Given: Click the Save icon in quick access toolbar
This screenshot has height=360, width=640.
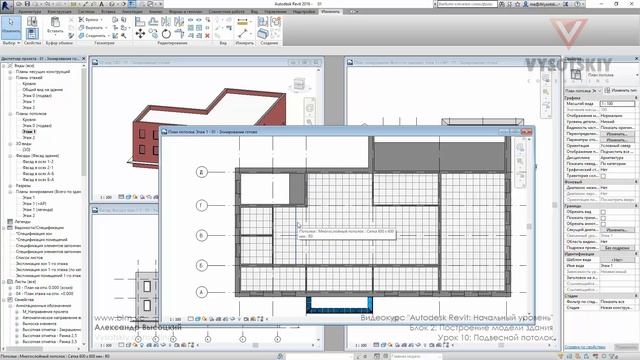Looking at the screenshot, I should click(x=27, y=4).
